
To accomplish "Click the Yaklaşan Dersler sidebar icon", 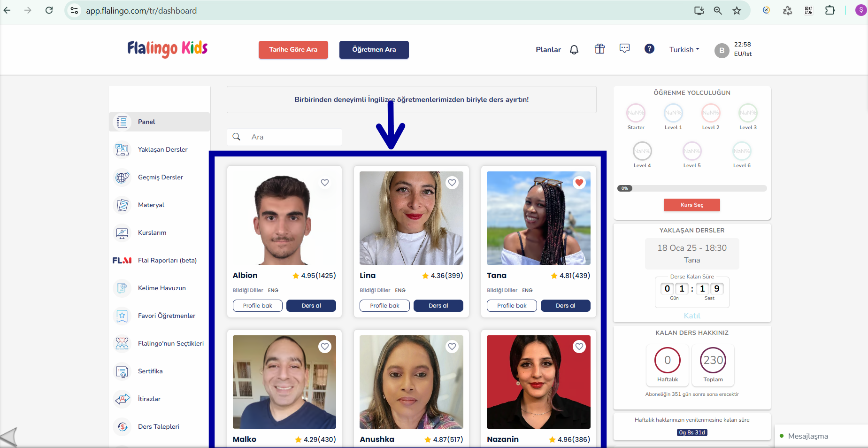I will tap(122, 150).
